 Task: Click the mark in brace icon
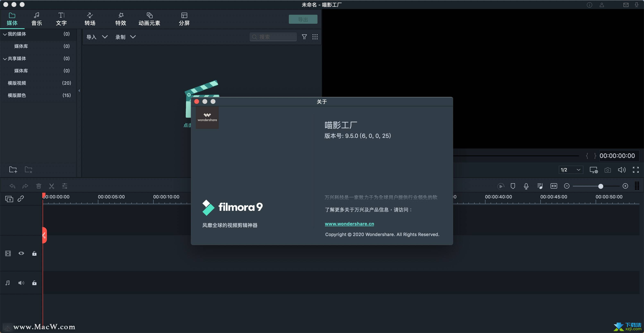pos(587,156)
